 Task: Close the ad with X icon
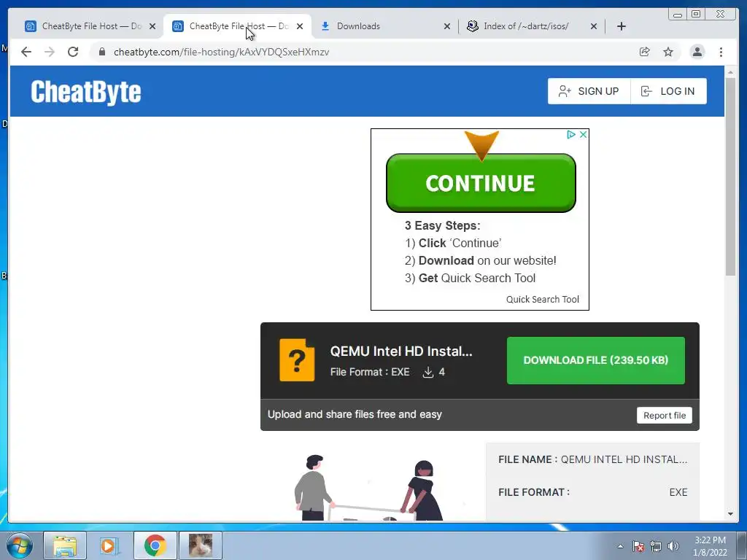click(x=583, y=135)
